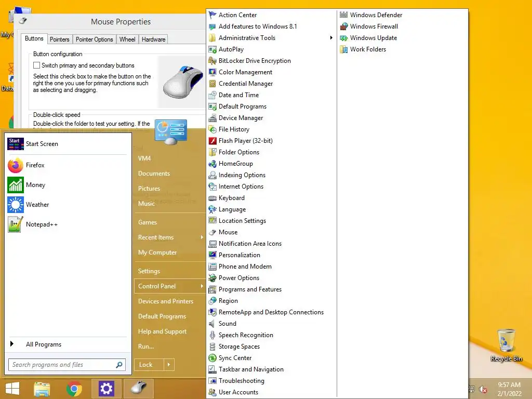The image size is (532, 399).
Task: Click the Date and Time icon
Action: pyautogui.click(x=212, y=95)
